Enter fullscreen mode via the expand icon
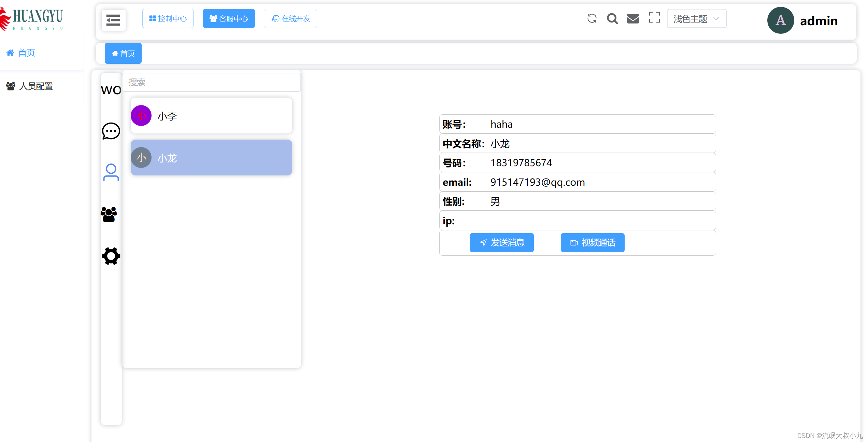This screenshot has height=442, width=868. coord(654,18)
